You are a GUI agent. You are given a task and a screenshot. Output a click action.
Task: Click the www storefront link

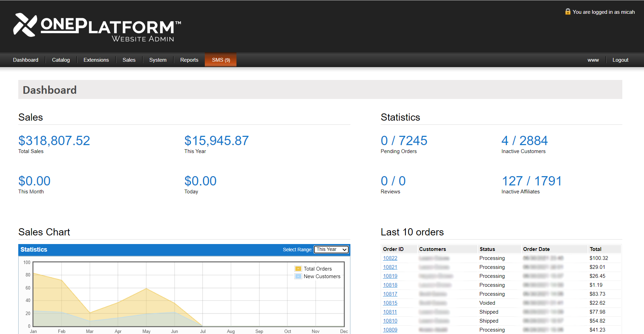[593, 60]
